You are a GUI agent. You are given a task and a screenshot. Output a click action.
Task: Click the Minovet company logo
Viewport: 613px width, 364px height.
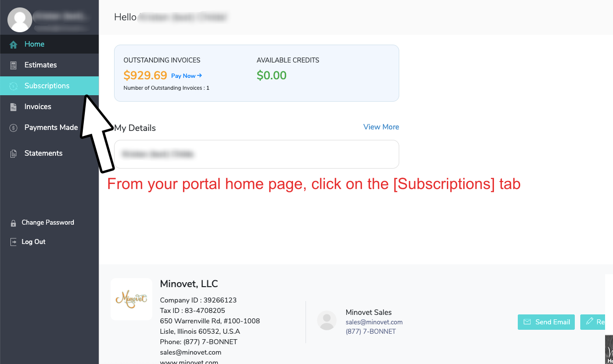[131, 299]
